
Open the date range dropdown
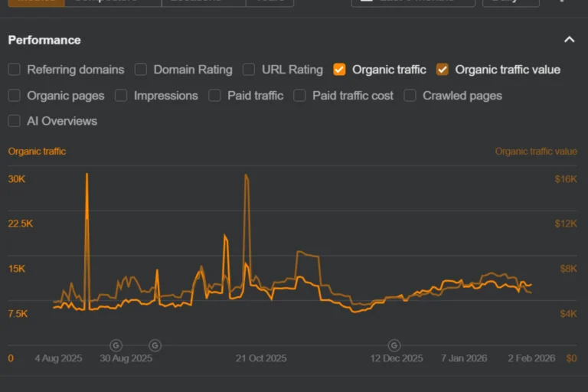point(413,2)
